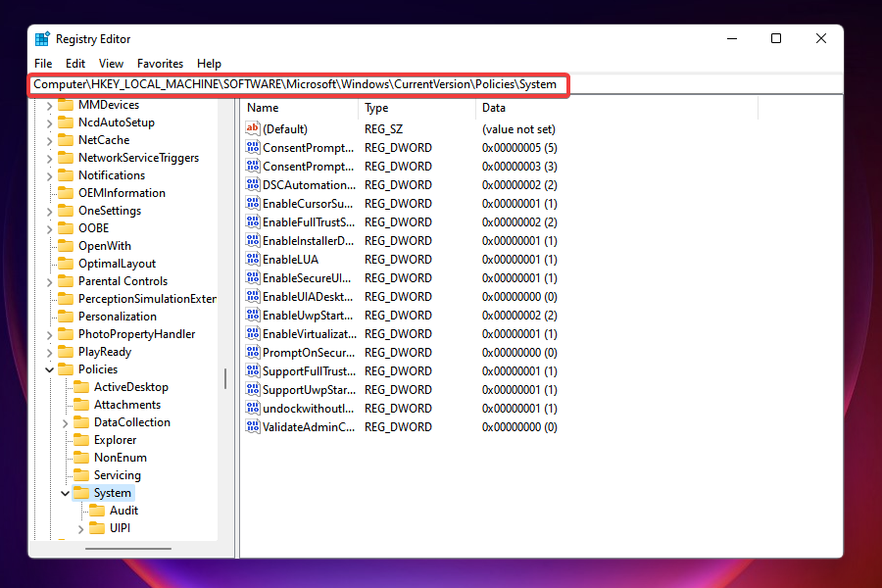
Task: Select the Audit folder icon
Action: click(97, 511)
